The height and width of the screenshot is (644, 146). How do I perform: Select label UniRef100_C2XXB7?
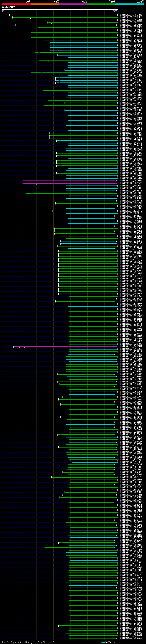[x=131, y=274]
